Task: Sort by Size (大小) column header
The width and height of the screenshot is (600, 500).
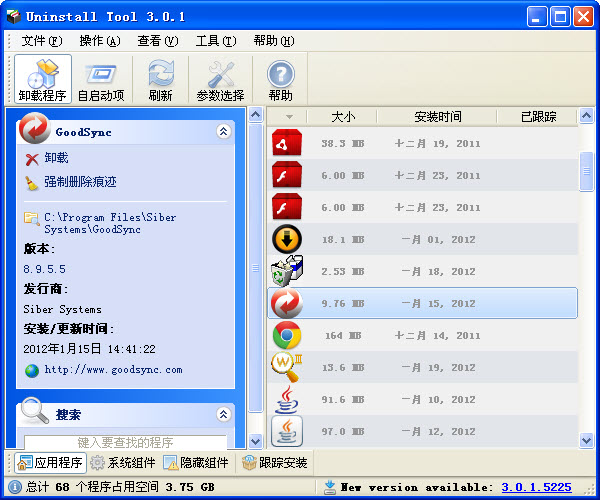Action: coord(343,117)
